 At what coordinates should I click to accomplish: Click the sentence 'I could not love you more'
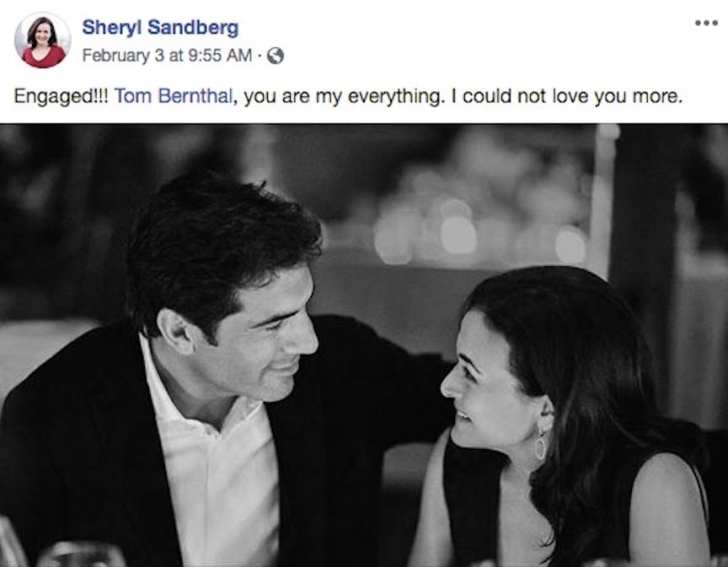(x=566, y=96)
